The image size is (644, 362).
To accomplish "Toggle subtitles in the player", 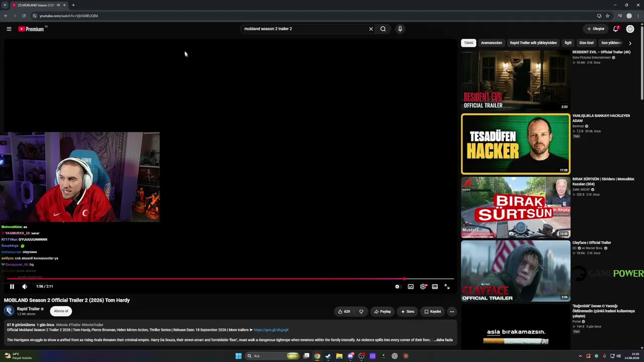I will coord(411,287).
